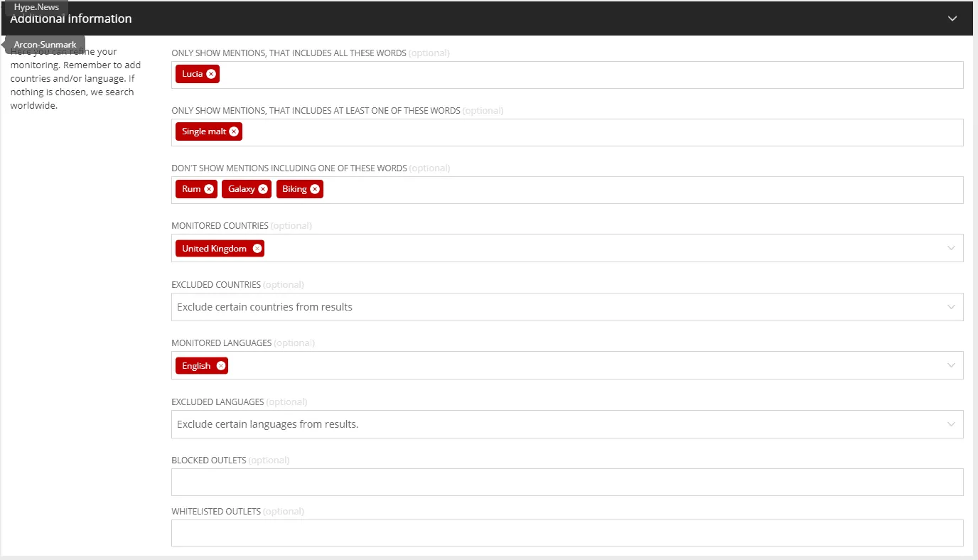Viewport: 978px width, 560px height.
Task: Open the Excluded Countries dropdown
Action: click(567, 307)
